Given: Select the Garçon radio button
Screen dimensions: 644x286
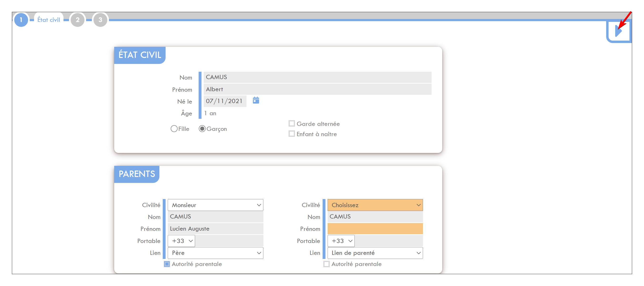Looking at the screenshot, I should pos(202,129).
